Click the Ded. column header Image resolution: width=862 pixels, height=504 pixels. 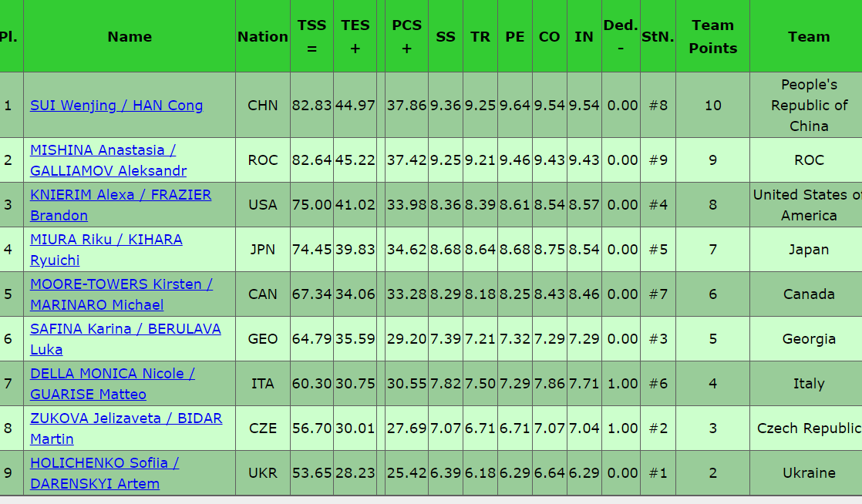click(620, 36)
